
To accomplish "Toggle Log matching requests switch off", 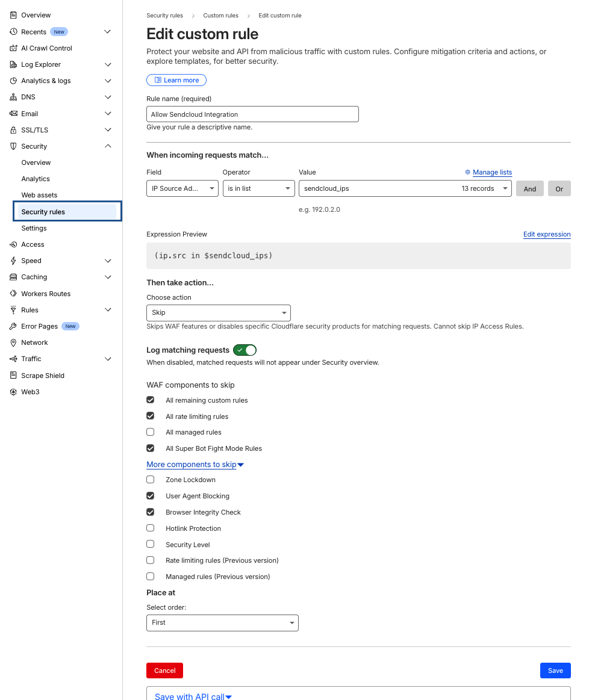I will click(x=245, y=350).
